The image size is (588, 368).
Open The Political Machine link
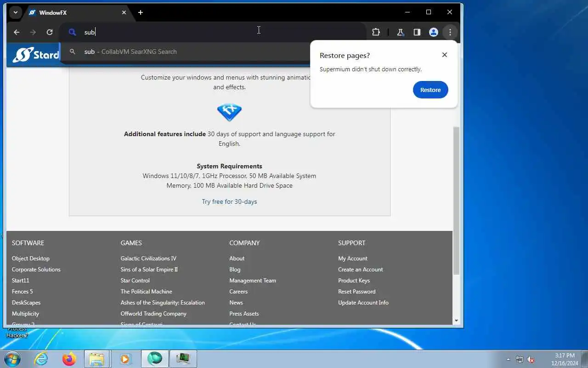tap(147, 292)
